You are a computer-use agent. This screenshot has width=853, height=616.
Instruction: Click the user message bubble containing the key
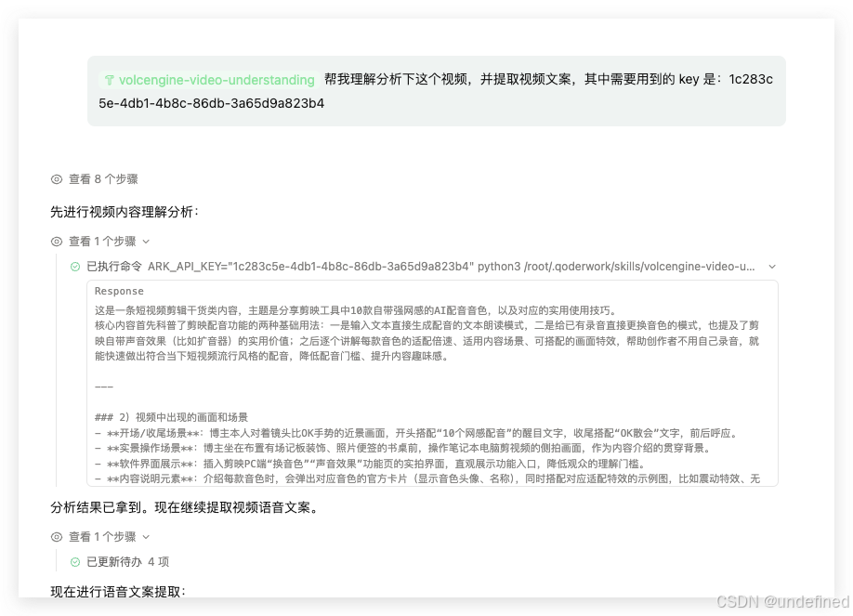(437, 91)
